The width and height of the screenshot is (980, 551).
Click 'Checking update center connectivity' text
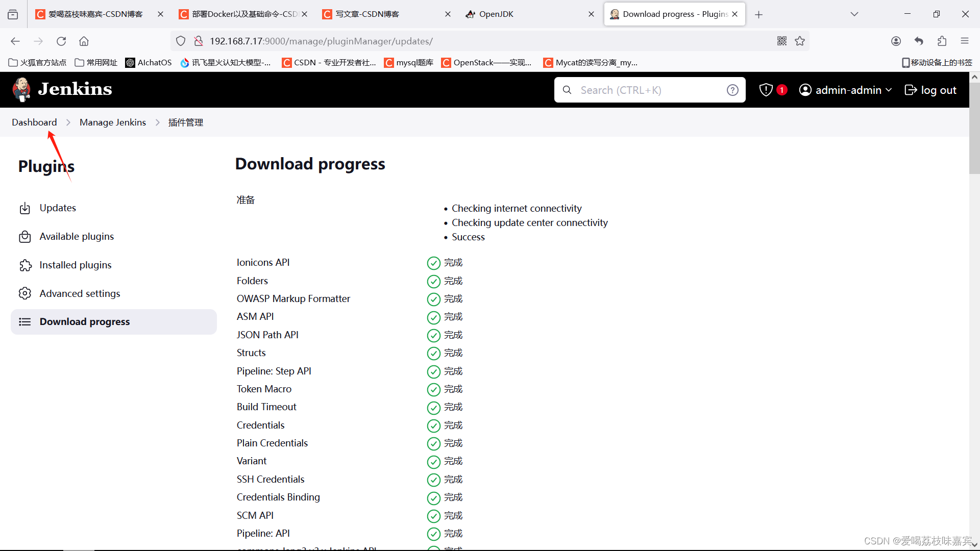pos(530,223)
